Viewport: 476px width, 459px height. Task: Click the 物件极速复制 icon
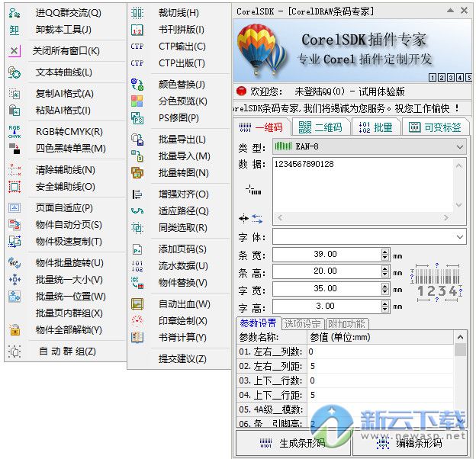pos(14,242)
